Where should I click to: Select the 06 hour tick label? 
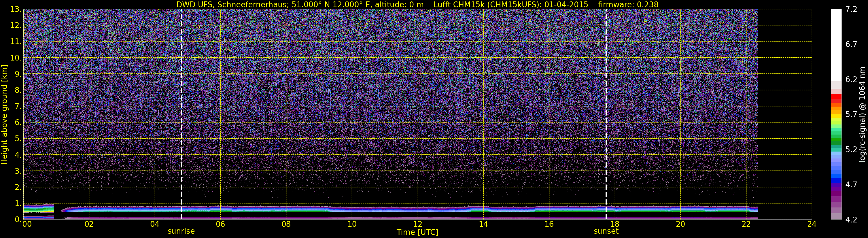tap(220, 224)
